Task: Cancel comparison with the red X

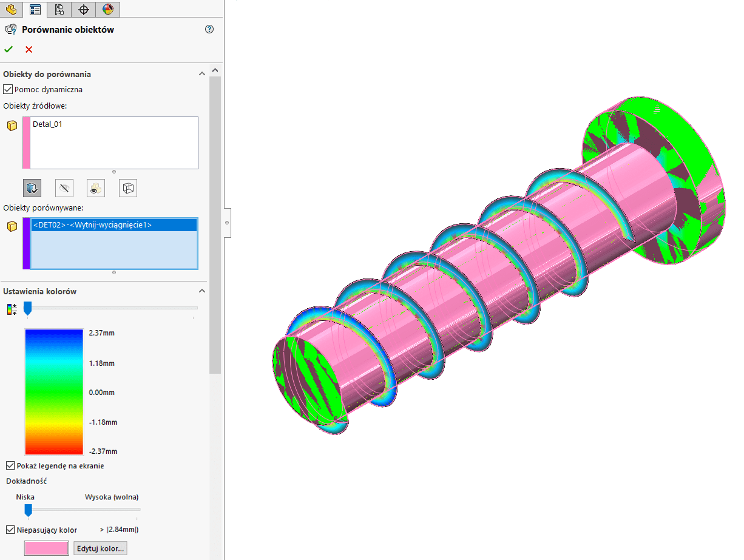Action: 29,49
